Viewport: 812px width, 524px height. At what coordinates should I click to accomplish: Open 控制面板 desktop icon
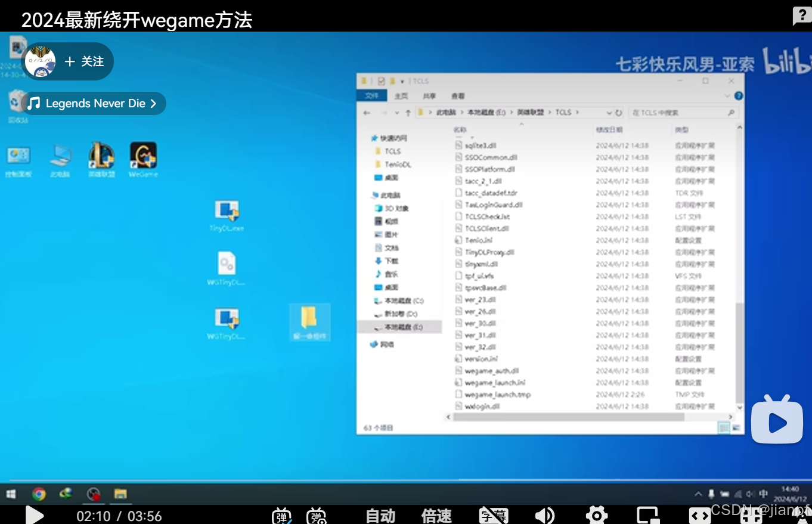(x=18, y=162)
